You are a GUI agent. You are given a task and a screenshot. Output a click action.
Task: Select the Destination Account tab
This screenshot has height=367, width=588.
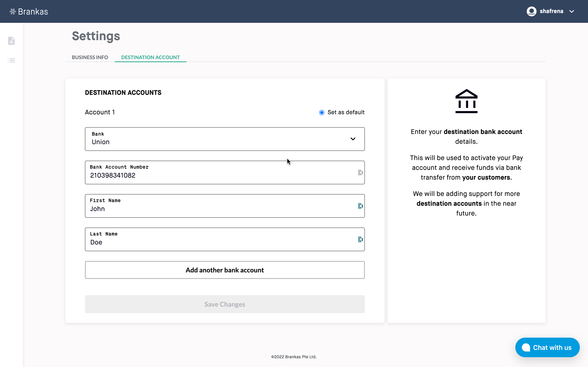point(150,57)
